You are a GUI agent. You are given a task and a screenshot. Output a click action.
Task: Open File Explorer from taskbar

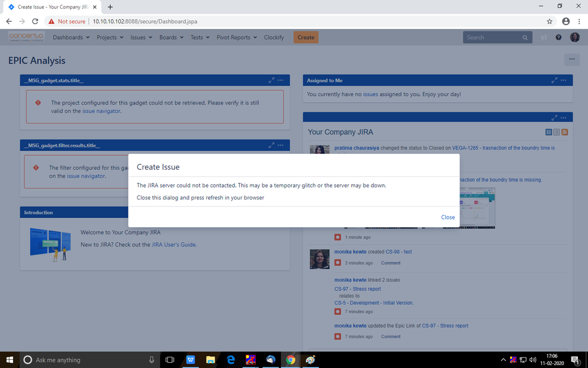pos(210,360)
